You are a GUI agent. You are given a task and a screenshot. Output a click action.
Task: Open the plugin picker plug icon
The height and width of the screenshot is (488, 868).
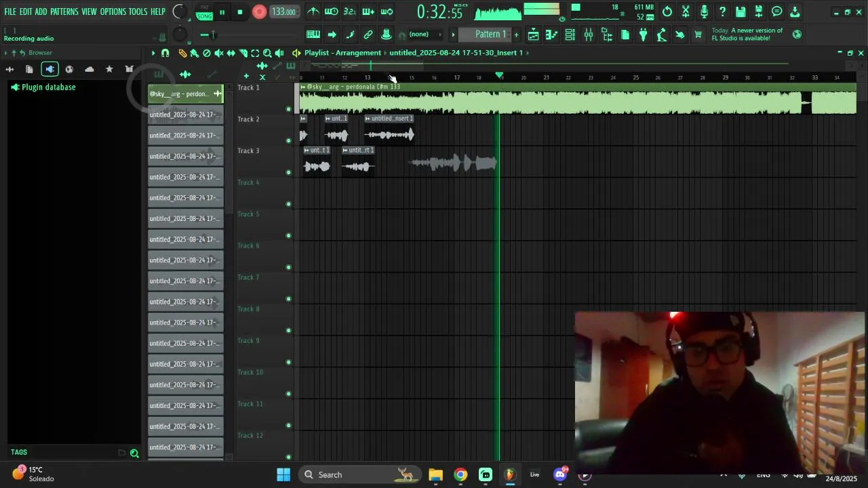coord(644,35)
